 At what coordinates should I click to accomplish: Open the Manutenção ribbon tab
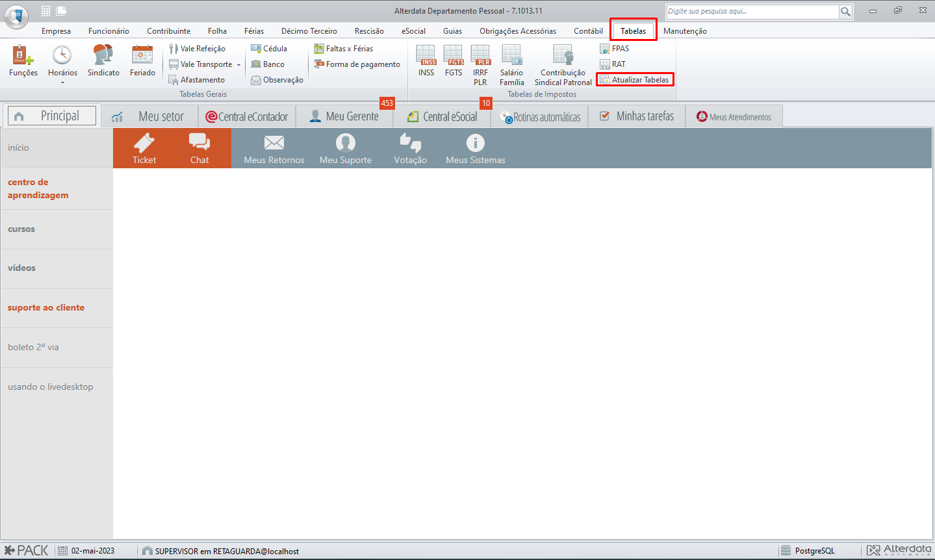point(685,31)
